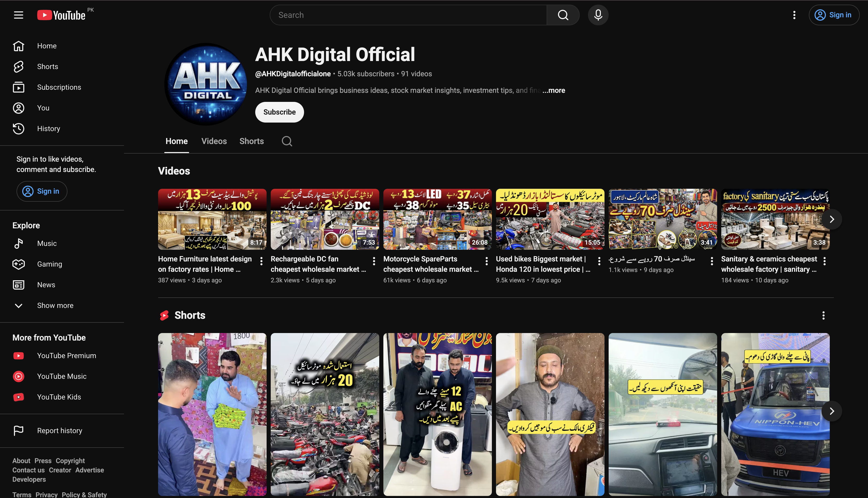Open options for Used bikes video
Viewport: 868px width, 498px height.
click(x=599, y=261)
